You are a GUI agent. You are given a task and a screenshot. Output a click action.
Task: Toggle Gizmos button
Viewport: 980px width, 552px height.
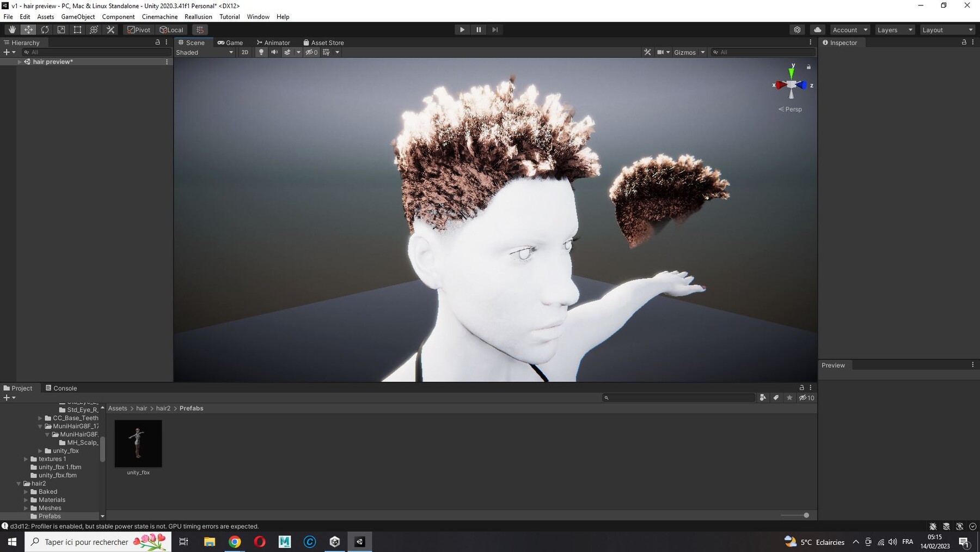[685, 52]
